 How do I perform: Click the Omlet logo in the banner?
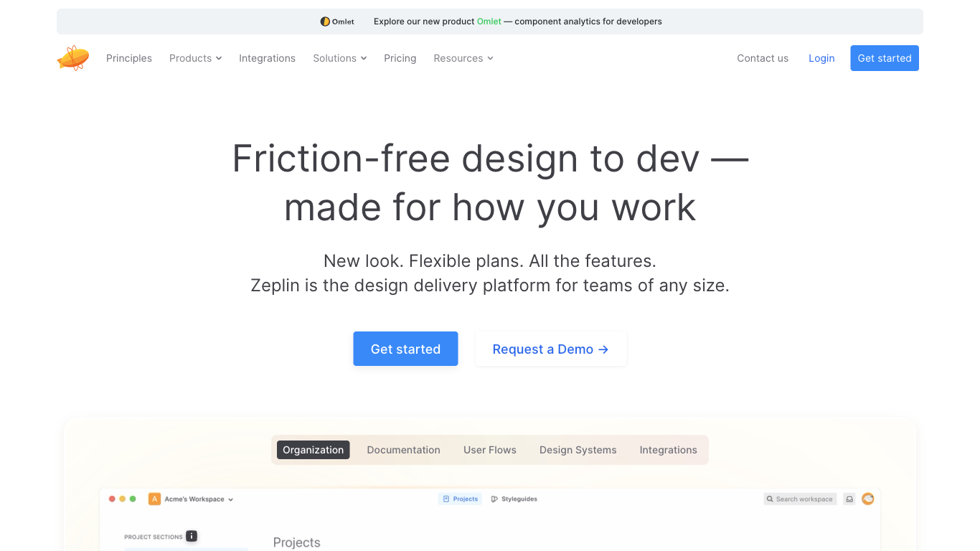[x=337, y=22]
